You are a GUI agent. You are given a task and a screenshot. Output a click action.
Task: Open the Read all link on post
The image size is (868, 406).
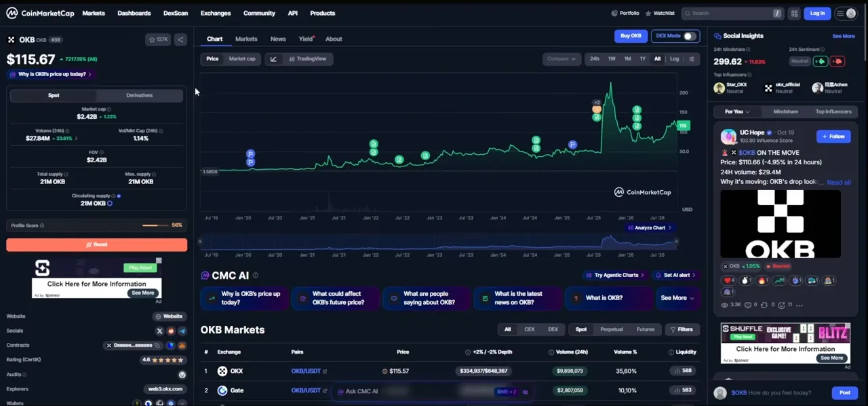[839, 182]
